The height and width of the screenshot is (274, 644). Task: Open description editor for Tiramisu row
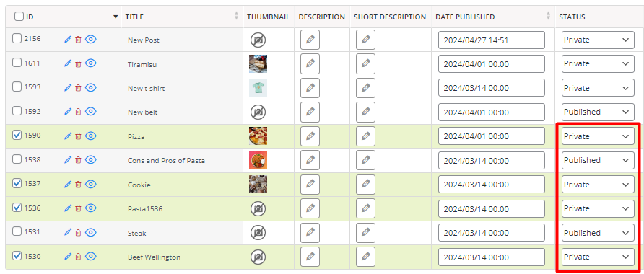point(310,63)
